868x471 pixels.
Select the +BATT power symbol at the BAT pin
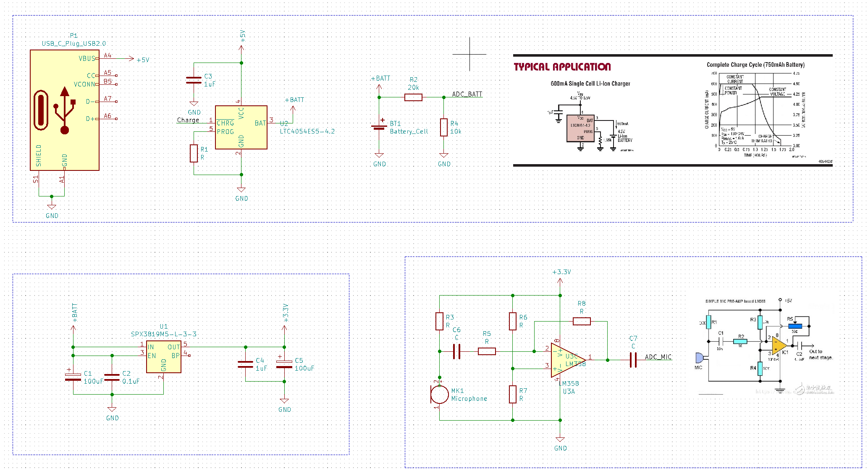[x=294, y=106]
